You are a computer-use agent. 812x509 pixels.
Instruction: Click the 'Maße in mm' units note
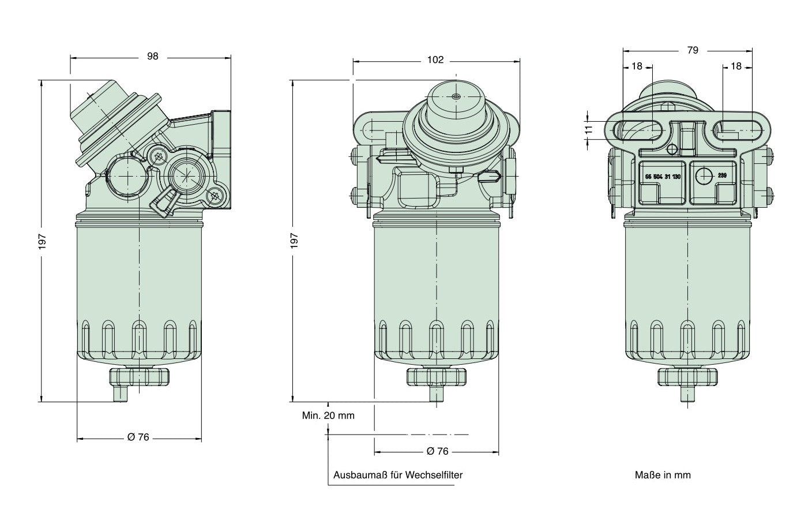(x=663, y=476)
